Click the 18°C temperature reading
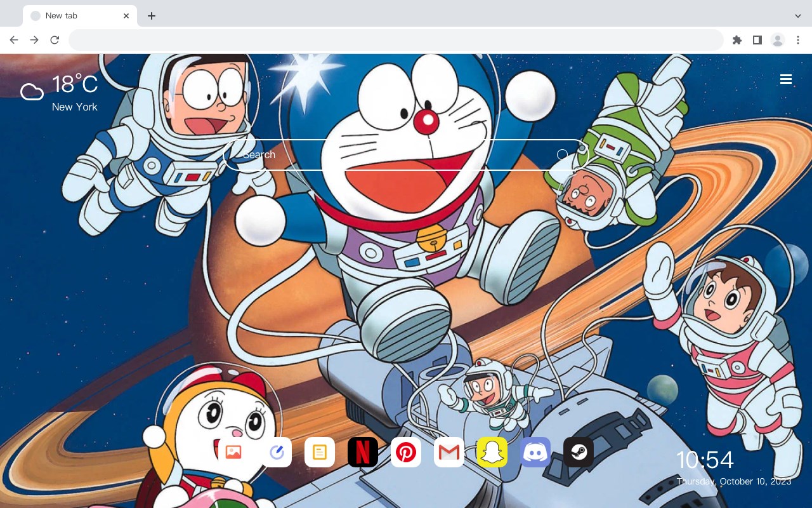 75,84
